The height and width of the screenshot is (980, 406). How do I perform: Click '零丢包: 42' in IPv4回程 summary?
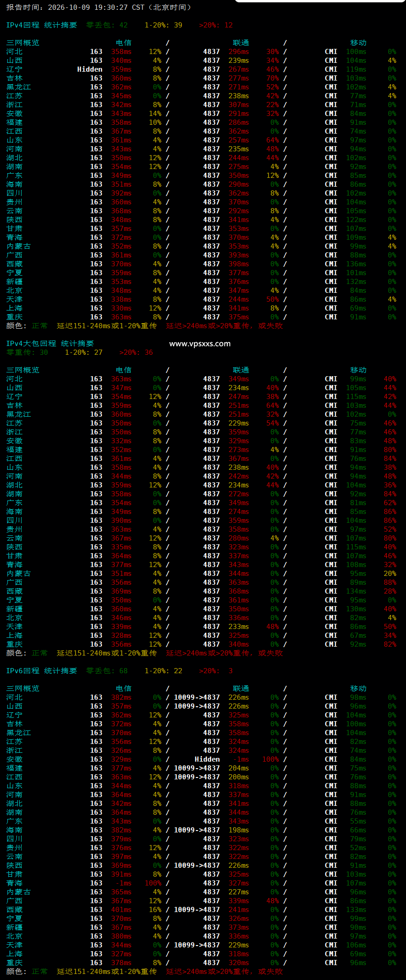tap(107, 25)
